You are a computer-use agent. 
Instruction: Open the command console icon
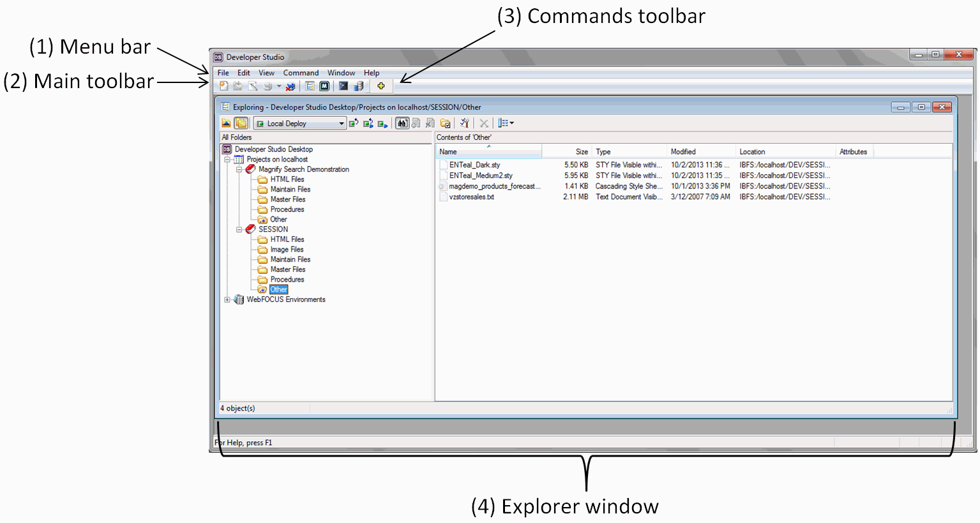point(343,86)
